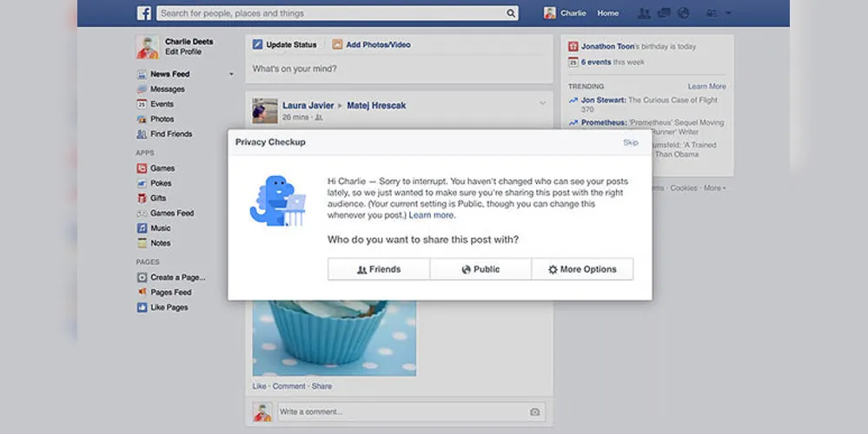Click the camera icon in comment box

[534, 412]
